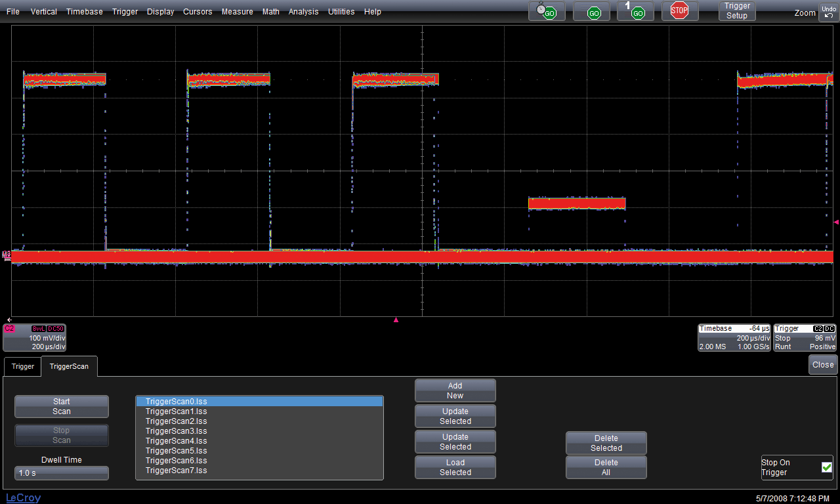Click the Start Scan button
Viewport: 840px width, 504px height.
(x=62, y=406)
